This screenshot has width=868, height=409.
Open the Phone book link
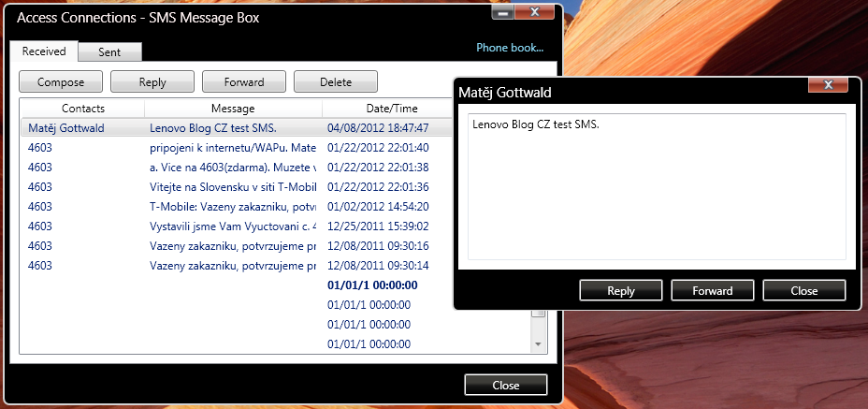tap(509, 48)
